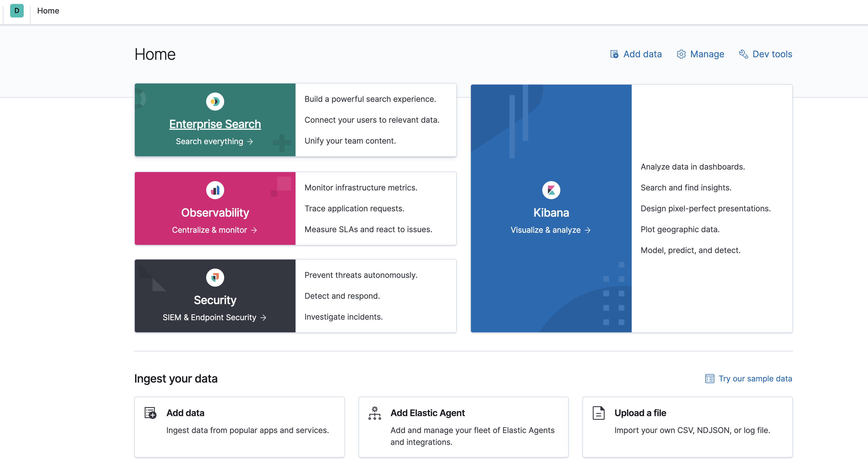The image size is (868, 470).
Task: Click 'Design pixel-perfect presentations.' text
Action: coord(706,209)
